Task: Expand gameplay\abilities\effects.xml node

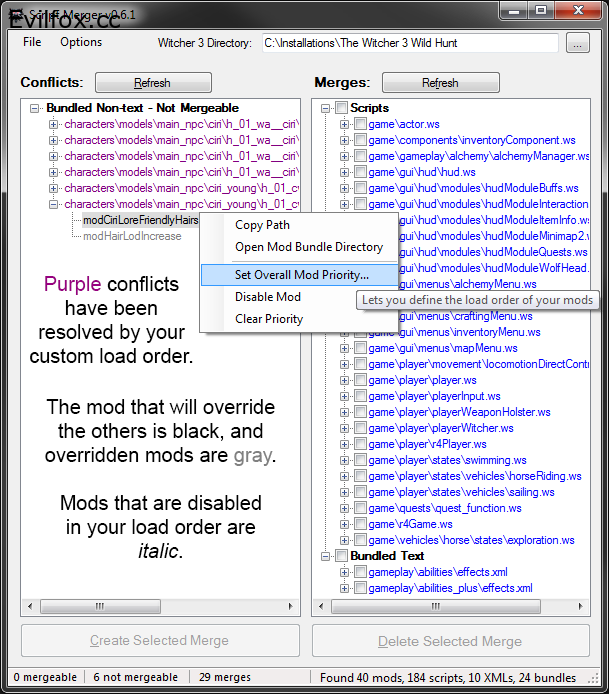Action: (x=344, y=572)
